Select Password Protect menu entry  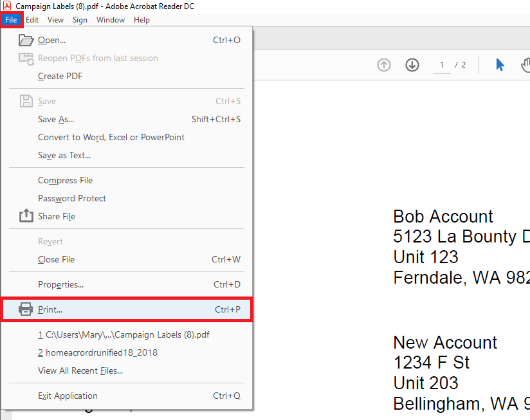pos(72,198)
